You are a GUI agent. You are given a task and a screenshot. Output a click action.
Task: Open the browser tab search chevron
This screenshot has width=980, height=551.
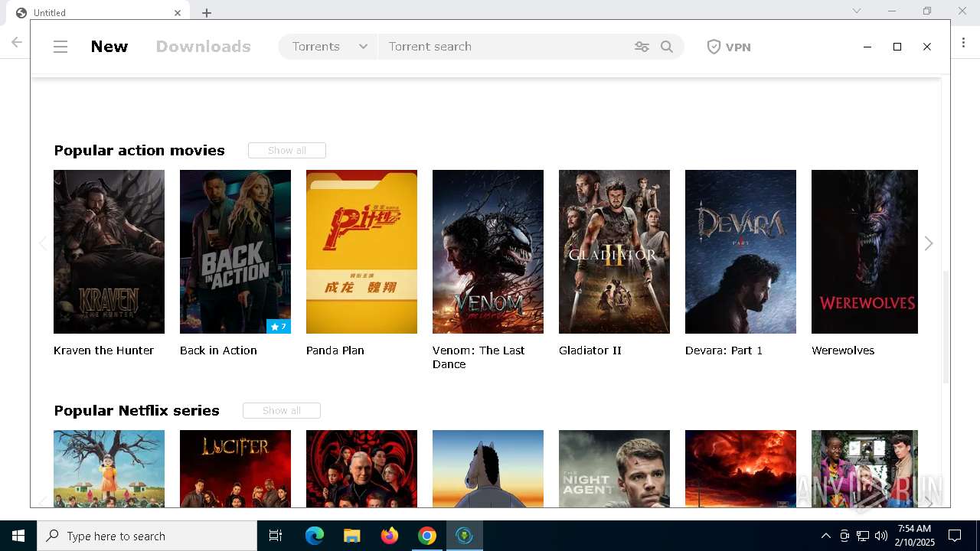tap(857, 11)
